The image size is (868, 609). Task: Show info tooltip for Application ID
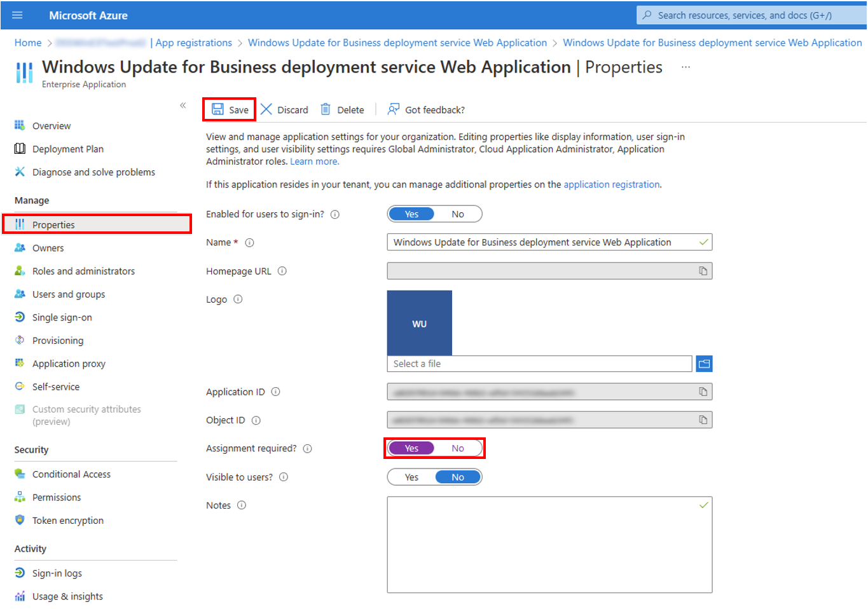coord(276,392)
